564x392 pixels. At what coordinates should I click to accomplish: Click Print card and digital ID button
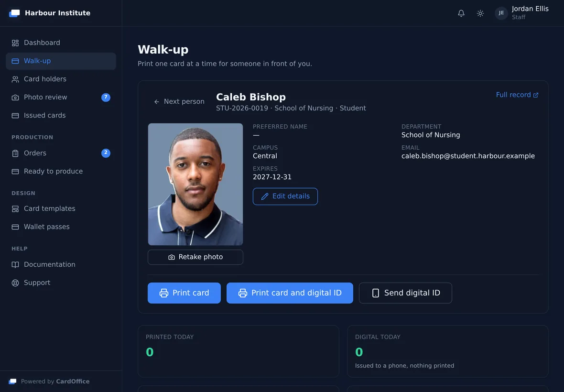(290, 293)
